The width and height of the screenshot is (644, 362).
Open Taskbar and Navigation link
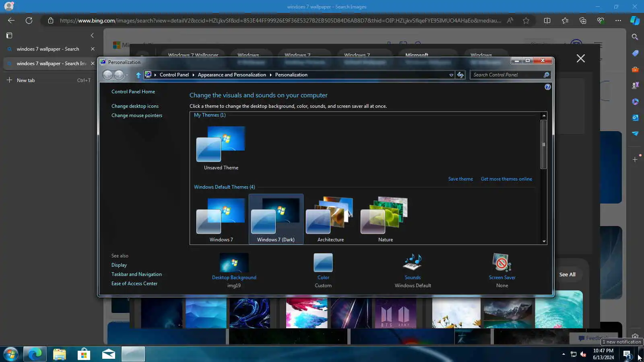(x=136, y=274)
